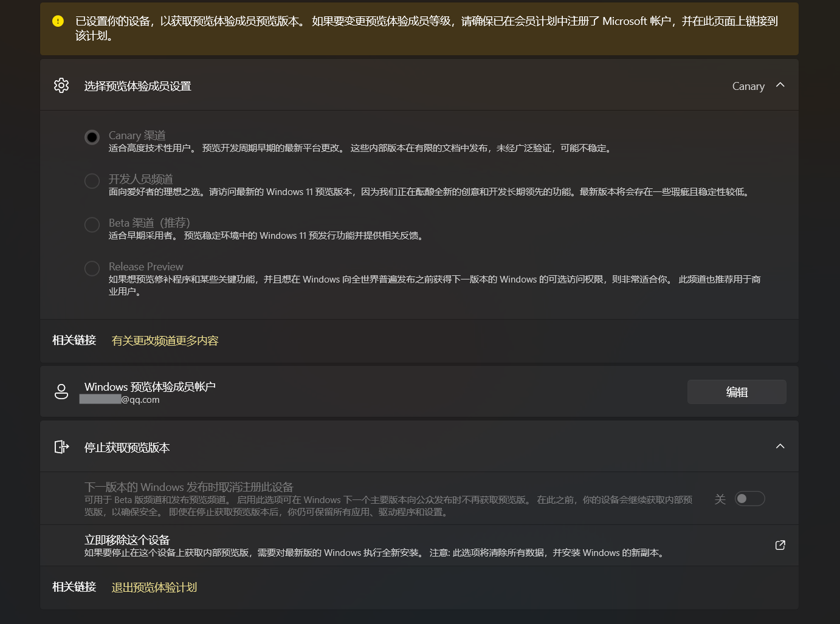Open the 有关更改频道更多内容 link
The width and height of the screenshot is (840, 624).
point(165,341)
